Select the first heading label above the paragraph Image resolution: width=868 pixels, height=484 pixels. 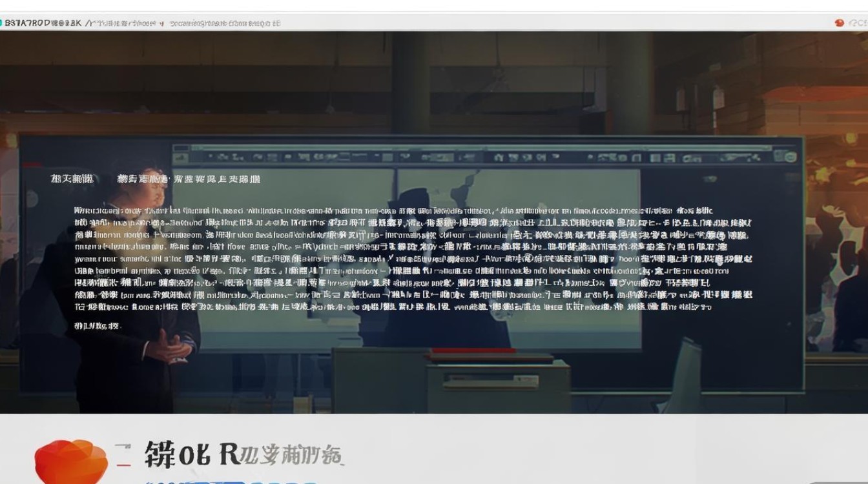tap(72, 179)
